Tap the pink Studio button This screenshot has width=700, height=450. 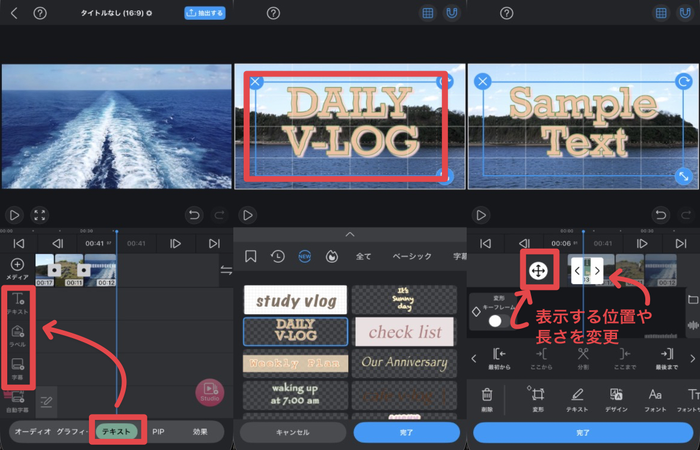(209, 392)
